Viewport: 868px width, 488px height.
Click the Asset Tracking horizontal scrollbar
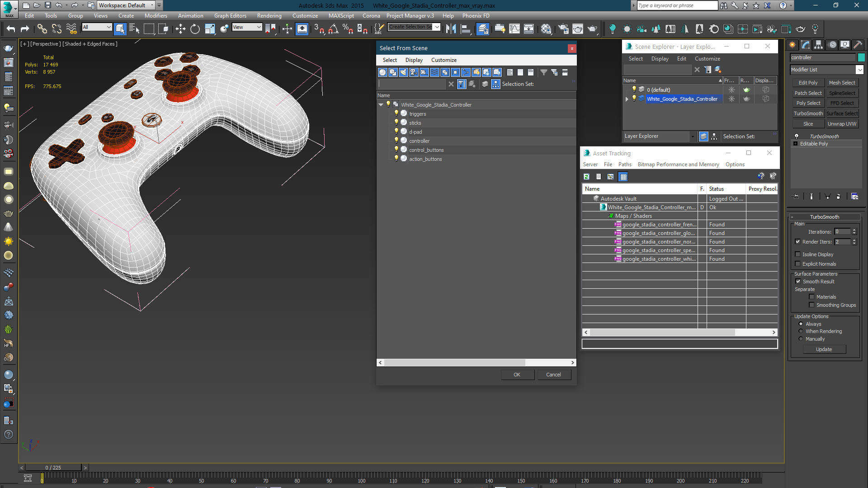point(662,332)
